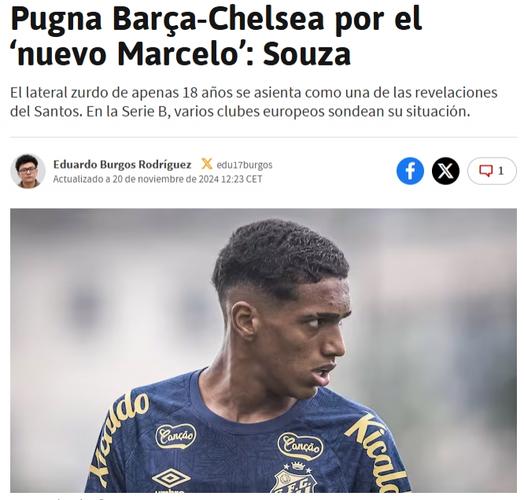Screen dimensions: 524x500
Task: Open author page for Eduardo Burgos Rodríguez
Action: click(122, 164)
